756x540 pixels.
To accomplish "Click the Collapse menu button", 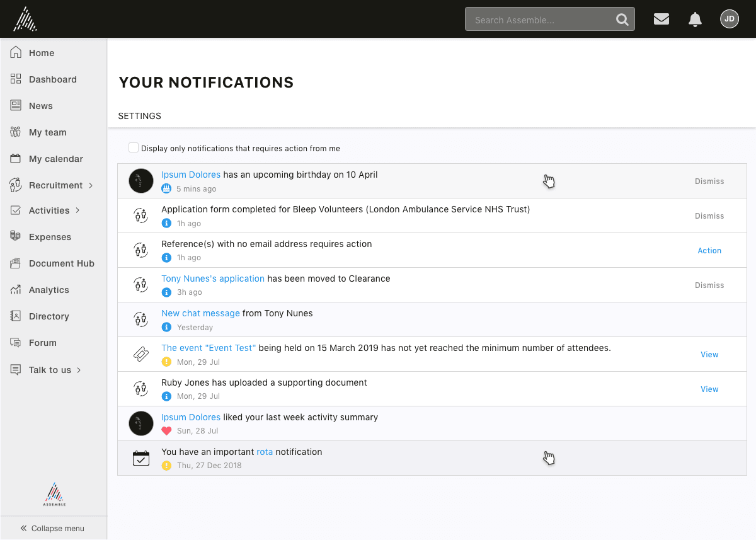I will (53, 528).
